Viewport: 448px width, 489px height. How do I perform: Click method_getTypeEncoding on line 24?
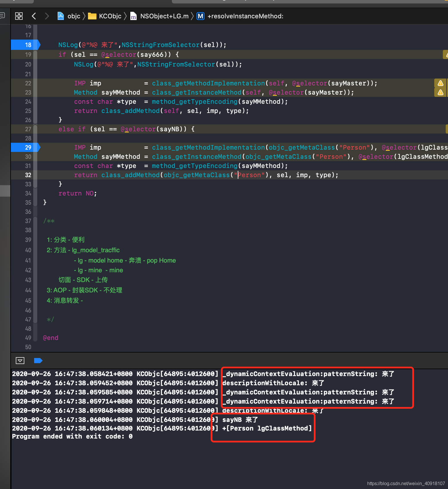(x=194, y=101)
